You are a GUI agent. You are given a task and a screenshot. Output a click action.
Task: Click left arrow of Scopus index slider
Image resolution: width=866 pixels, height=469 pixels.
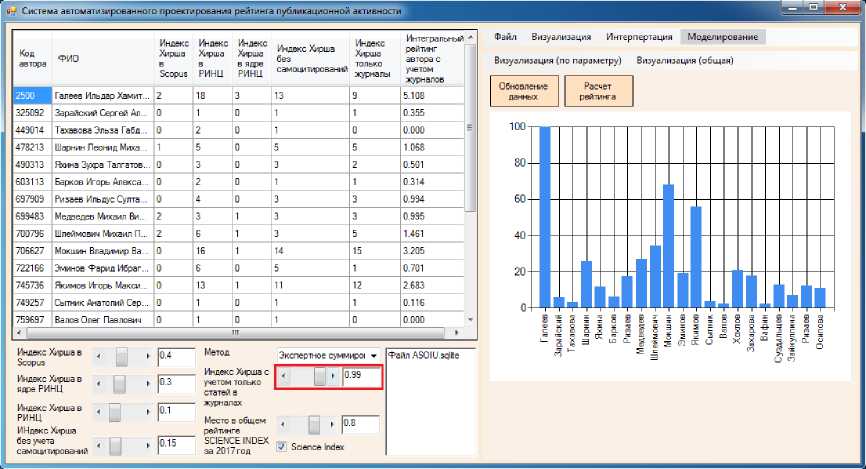(x=98, y=356)
